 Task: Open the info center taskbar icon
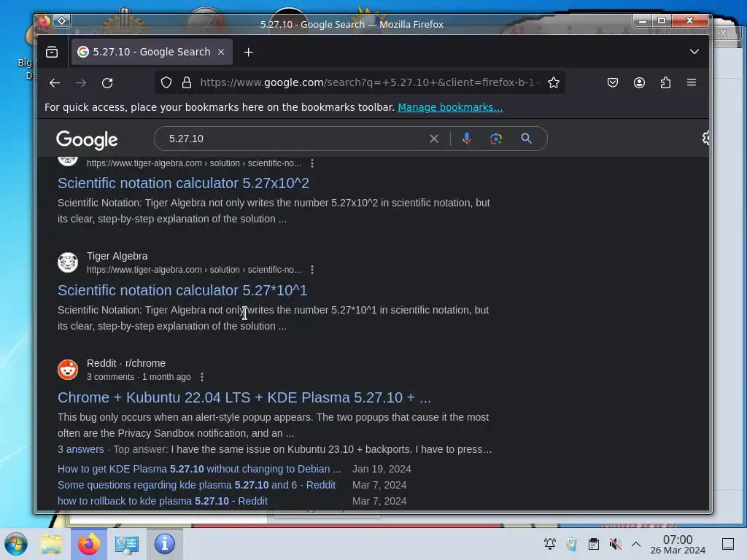(x=164, y=544)
